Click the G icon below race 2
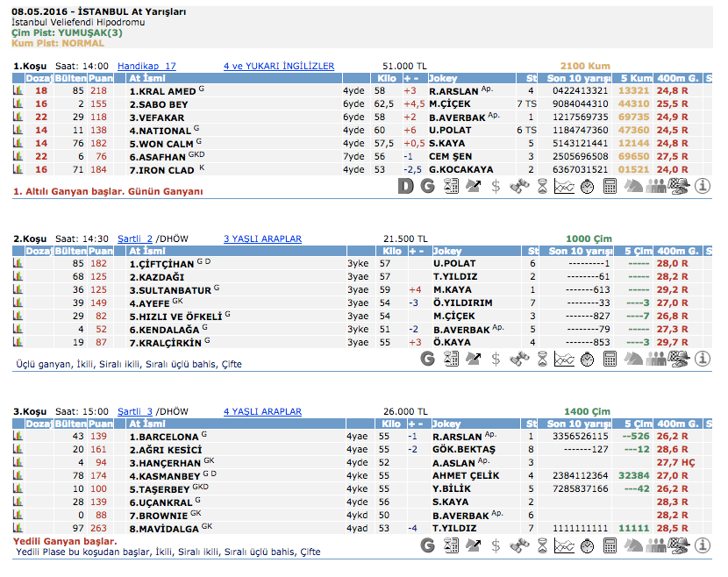Image resolution: width=728 pixels, height=577 pixels. point(427,358)
